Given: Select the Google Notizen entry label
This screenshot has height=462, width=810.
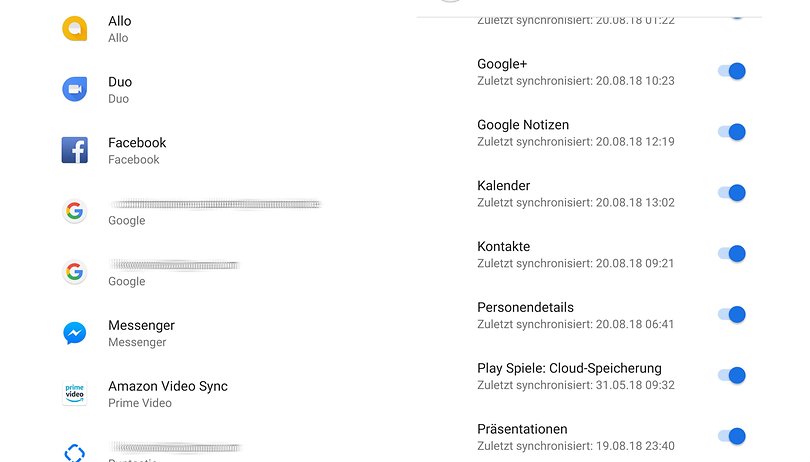Looking at the screenshot, I should 523,125.
